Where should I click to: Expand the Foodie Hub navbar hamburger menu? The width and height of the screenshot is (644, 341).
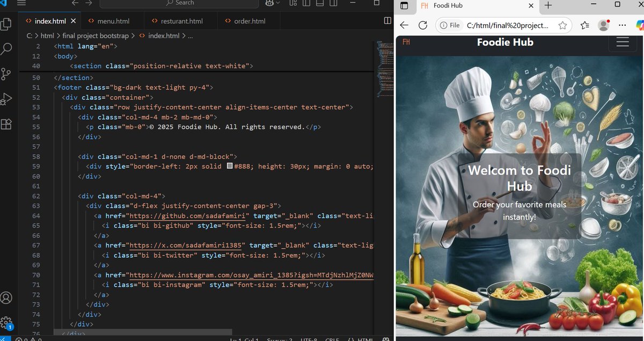622,42
